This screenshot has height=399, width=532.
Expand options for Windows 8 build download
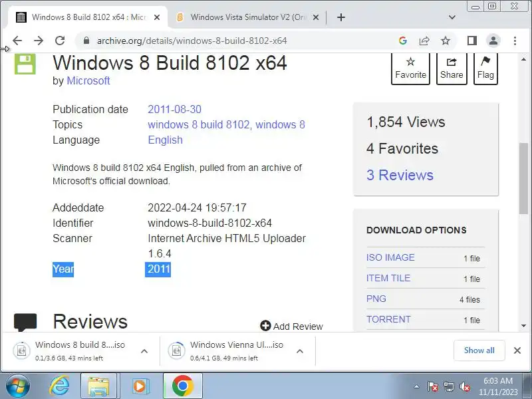pos(144,351)
